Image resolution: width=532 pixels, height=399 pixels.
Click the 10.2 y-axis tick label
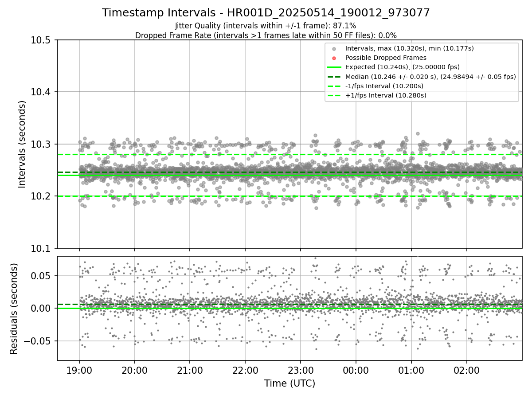41,196
